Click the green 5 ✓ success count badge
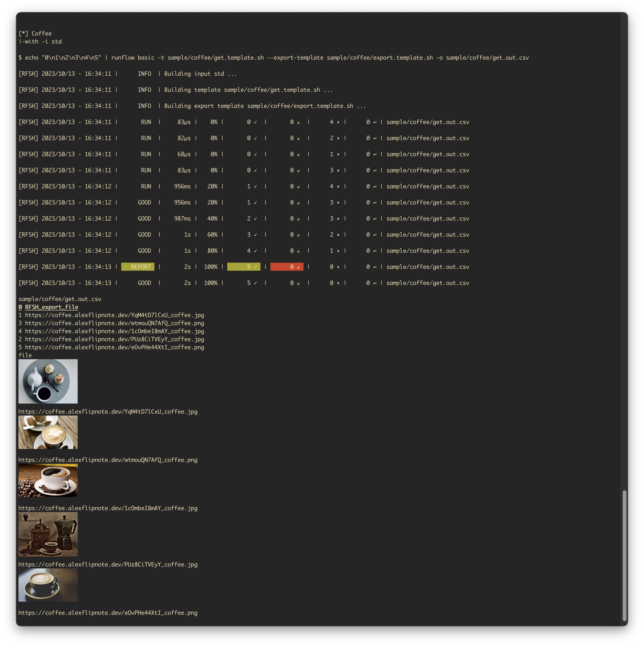The width and height of the screenshot is (644, 646). tap(244, 267)
